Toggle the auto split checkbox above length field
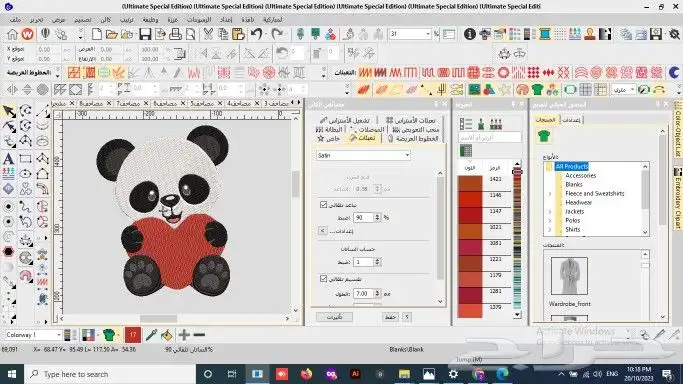Image resolution: width=683 pixels, height=384 pixels. point(323,278)
